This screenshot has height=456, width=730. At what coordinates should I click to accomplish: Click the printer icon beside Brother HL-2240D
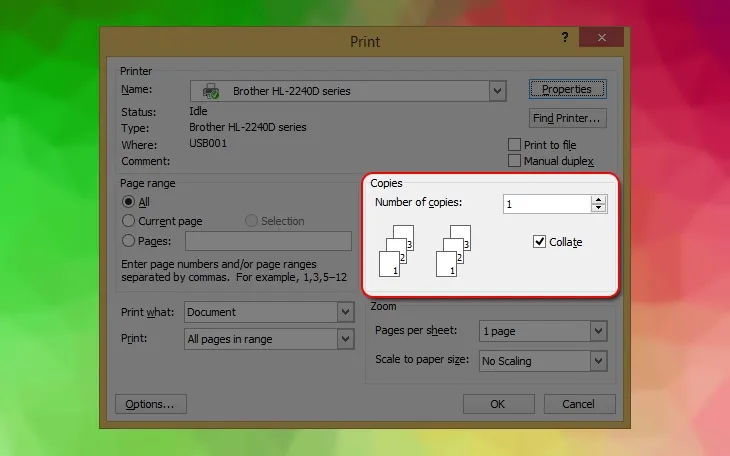pyautogui.click(x=211, y=91)
